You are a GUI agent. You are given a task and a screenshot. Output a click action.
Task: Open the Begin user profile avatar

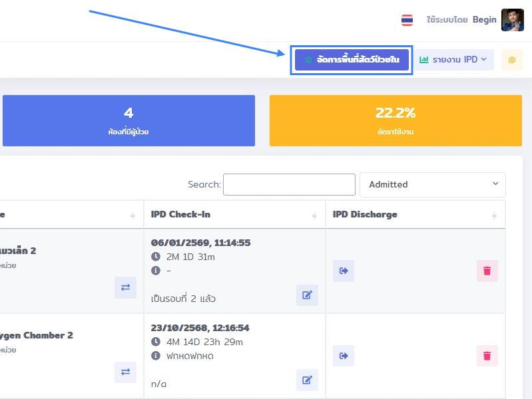(x=512, y=20)
